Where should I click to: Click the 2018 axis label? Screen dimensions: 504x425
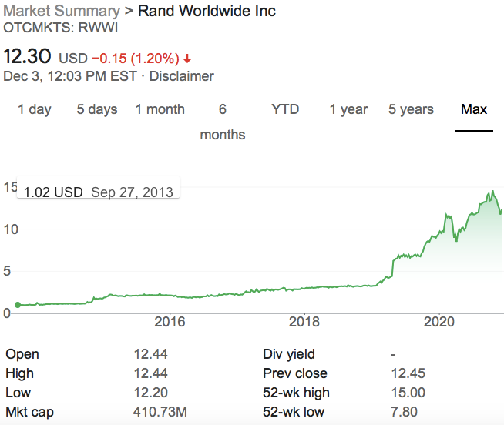(x=304, y=322)
